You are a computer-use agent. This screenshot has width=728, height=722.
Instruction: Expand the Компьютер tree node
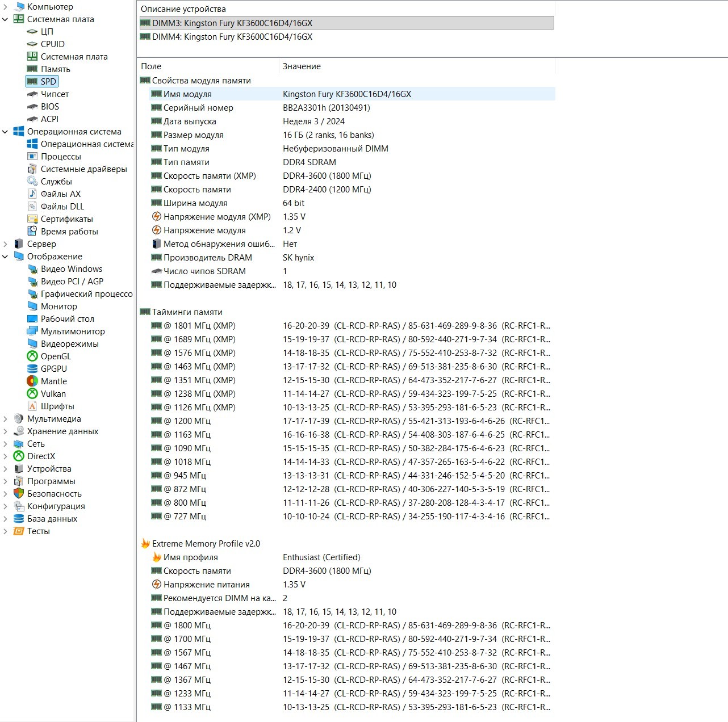(5, 6)
